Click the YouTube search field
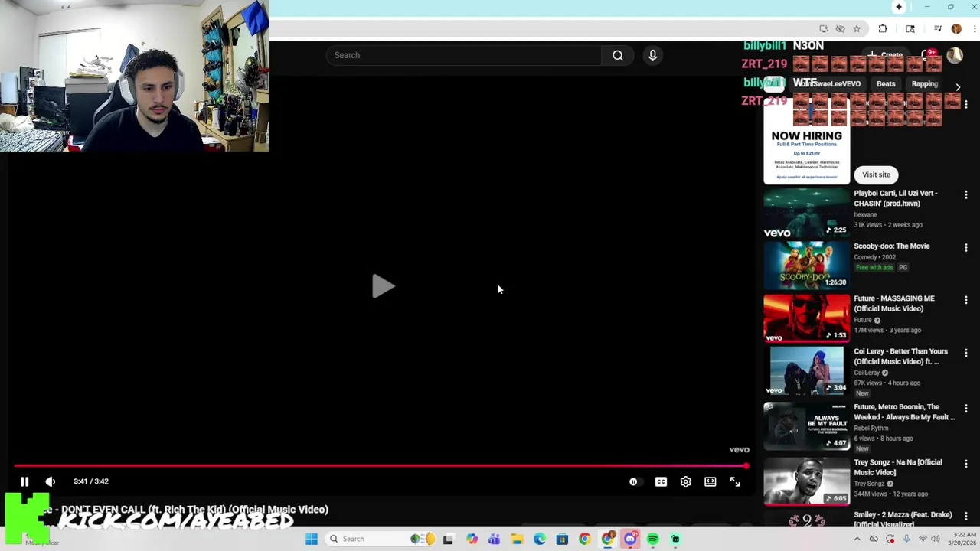This screenshot has width=980, height=551. tap(464, 55)
